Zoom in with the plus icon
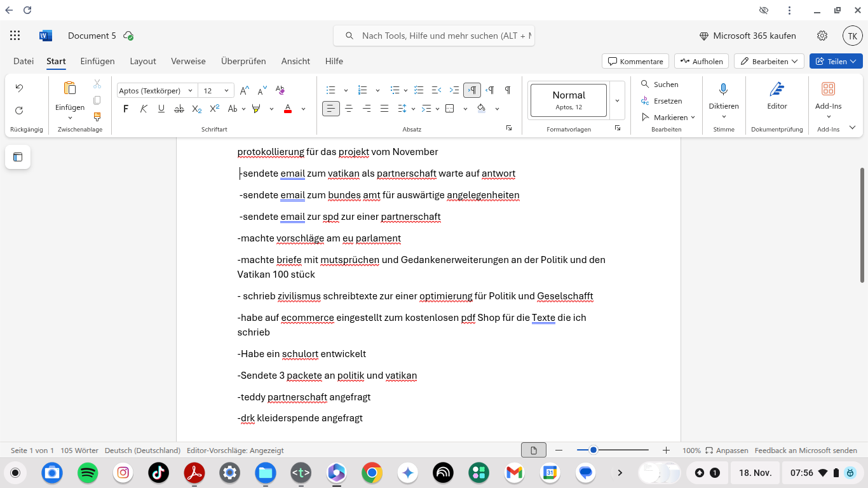This screenshot has height=488, width=868. point(666,451)
